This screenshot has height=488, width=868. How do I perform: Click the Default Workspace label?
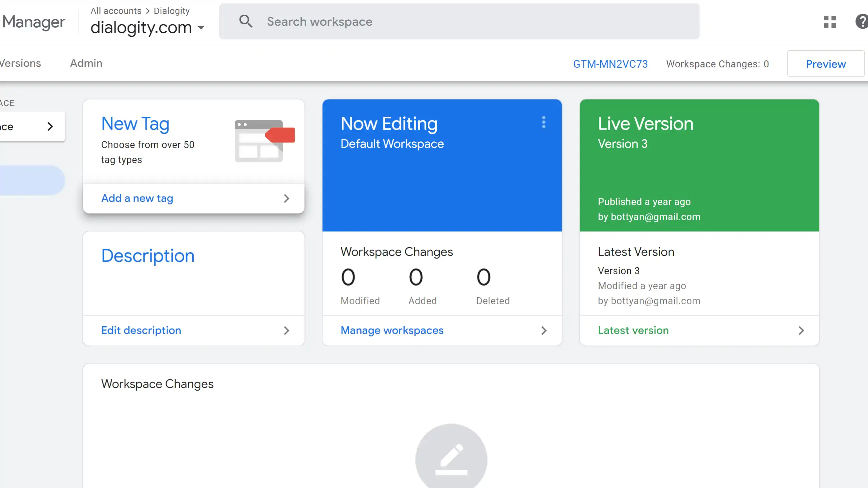coord(392,144)
